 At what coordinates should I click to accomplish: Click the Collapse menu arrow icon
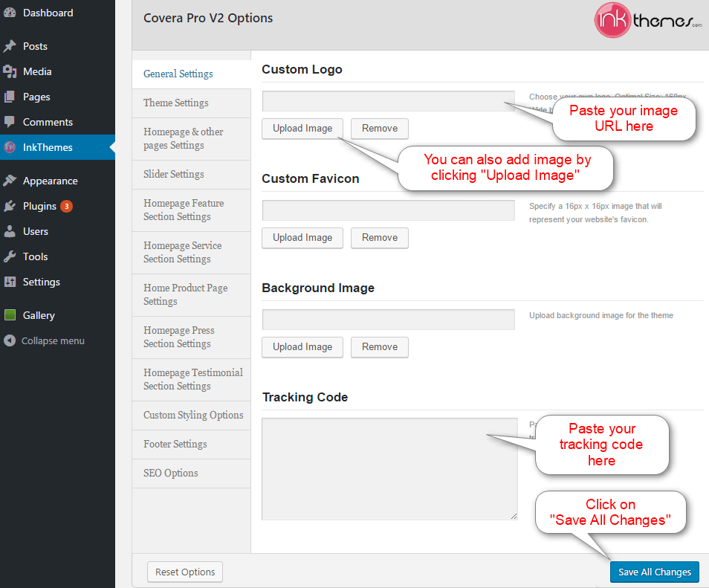tap(10, 340)
